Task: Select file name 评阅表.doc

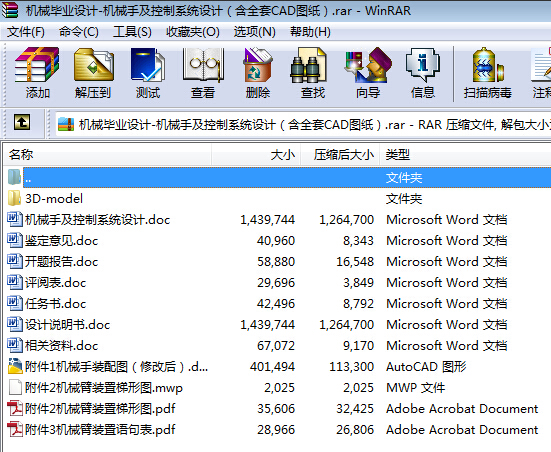Action: 56,283
